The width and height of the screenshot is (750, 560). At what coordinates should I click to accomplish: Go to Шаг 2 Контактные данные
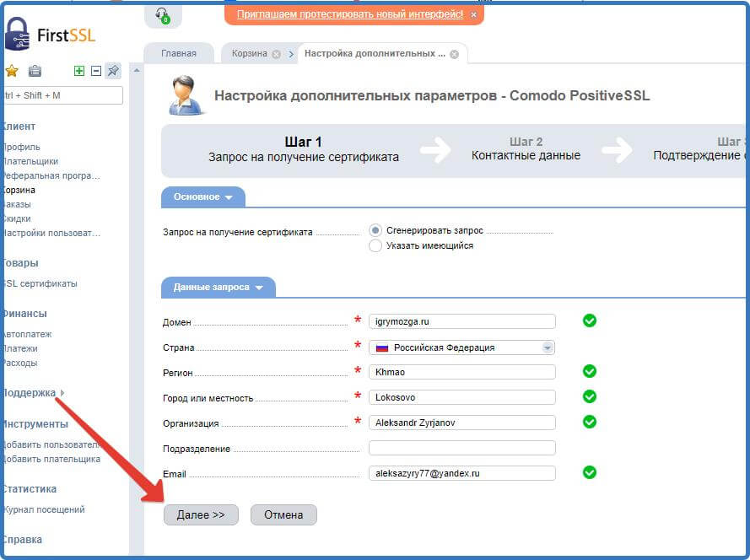tap(526, 148)
